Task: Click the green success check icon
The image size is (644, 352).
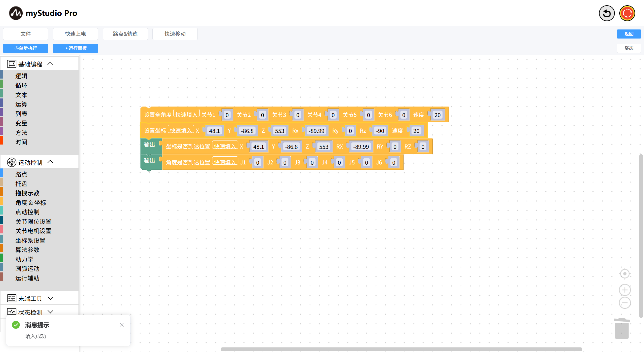Action: 16,325
